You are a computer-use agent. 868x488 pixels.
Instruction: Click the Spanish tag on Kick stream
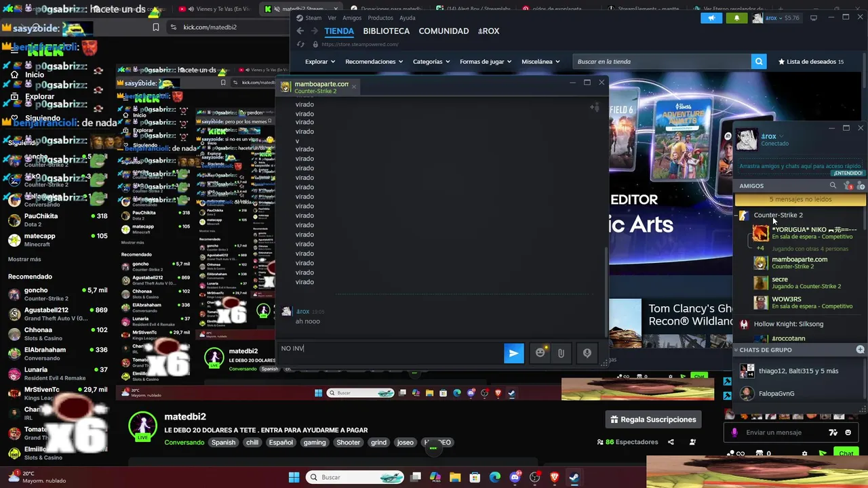[223, 443]
